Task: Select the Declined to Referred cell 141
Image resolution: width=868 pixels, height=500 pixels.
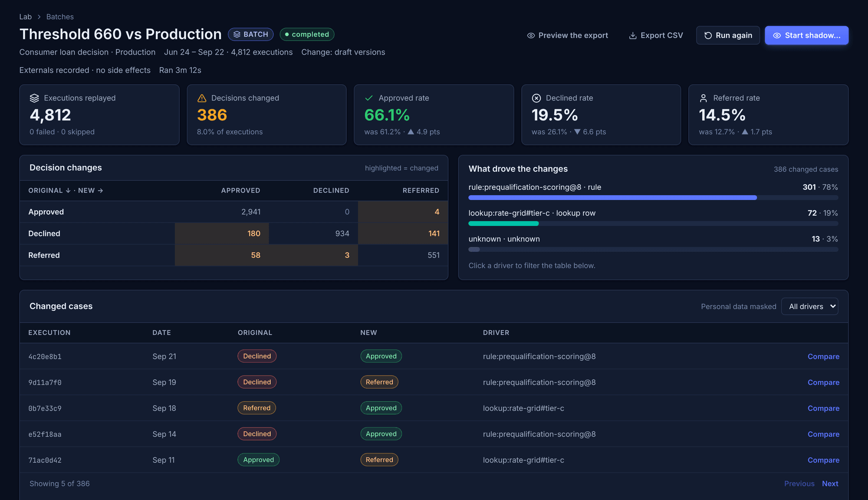Action: click(403, 234)
